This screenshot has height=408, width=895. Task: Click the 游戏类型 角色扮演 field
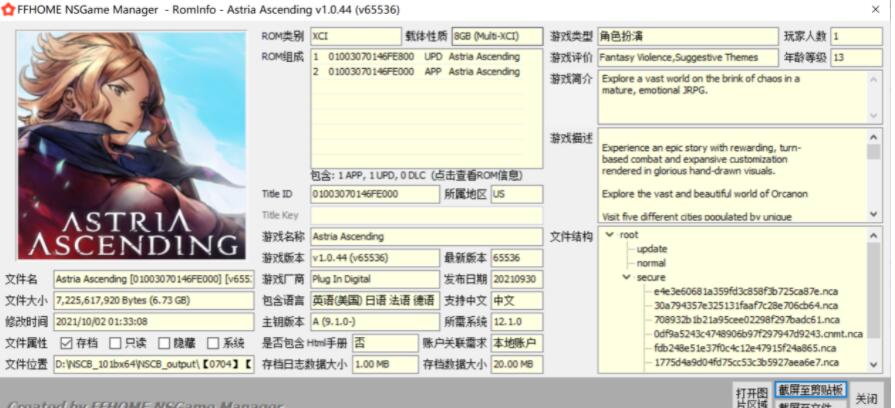click(x=688, y=36)
